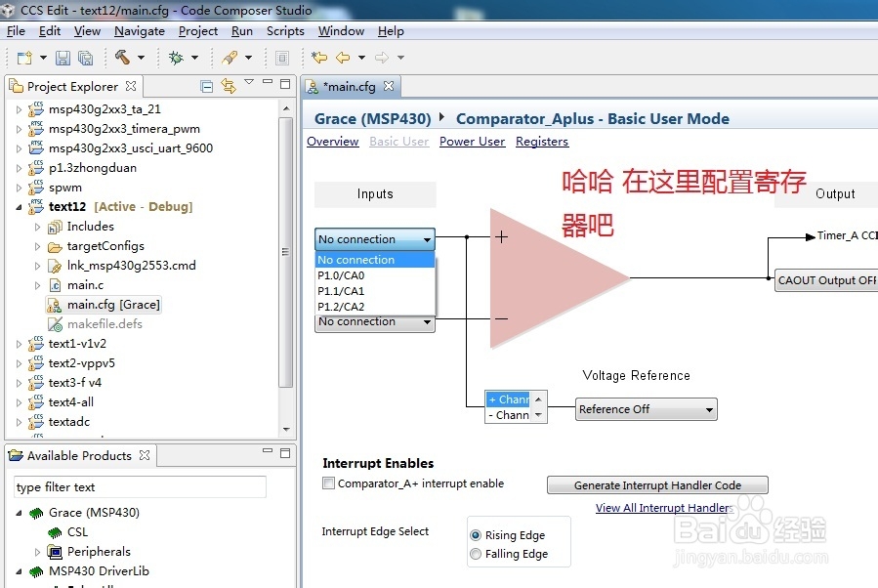
Task: Open the Window menu
Action: coord(341,31)
